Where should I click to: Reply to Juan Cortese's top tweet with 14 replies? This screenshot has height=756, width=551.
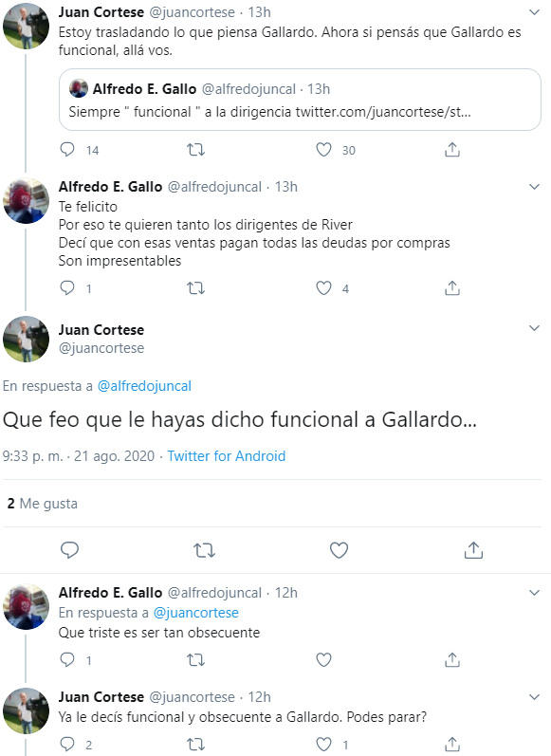click(67, 150)
